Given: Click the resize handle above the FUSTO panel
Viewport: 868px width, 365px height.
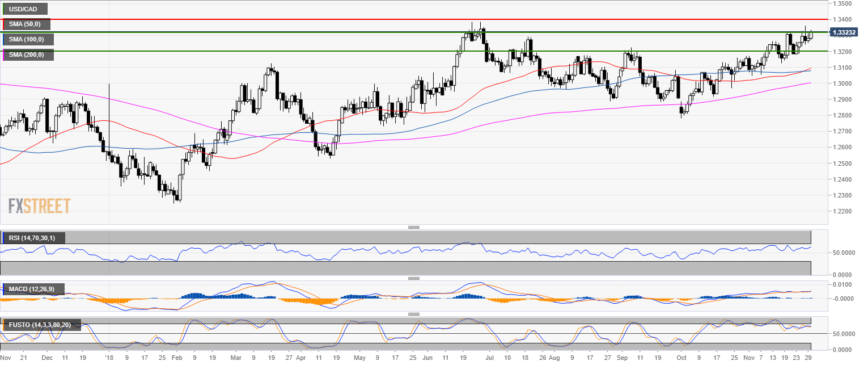Looking at the screenshot, I should click(x=413, y=314).
